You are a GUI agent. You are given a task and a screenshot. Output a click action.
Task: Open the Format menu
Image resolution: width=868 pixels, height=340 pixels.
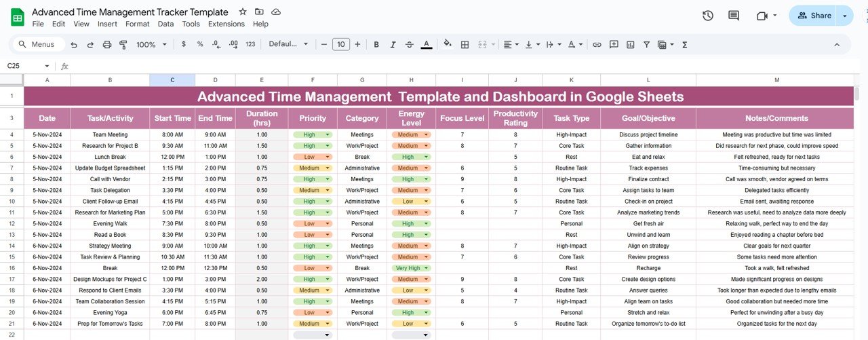138,24
